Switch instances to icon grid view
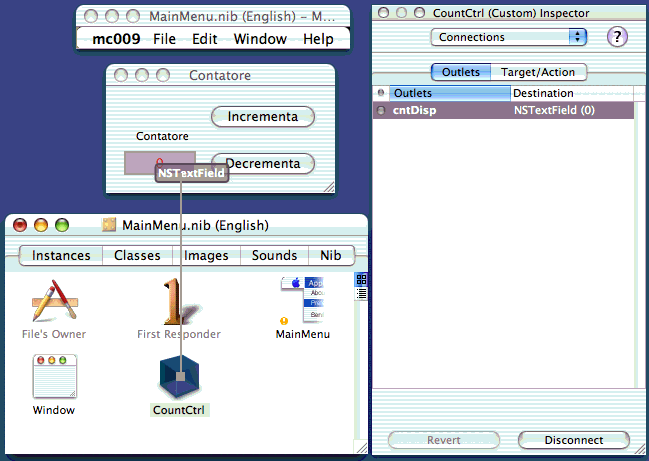The image size is (649, 461). pos(361,280)
